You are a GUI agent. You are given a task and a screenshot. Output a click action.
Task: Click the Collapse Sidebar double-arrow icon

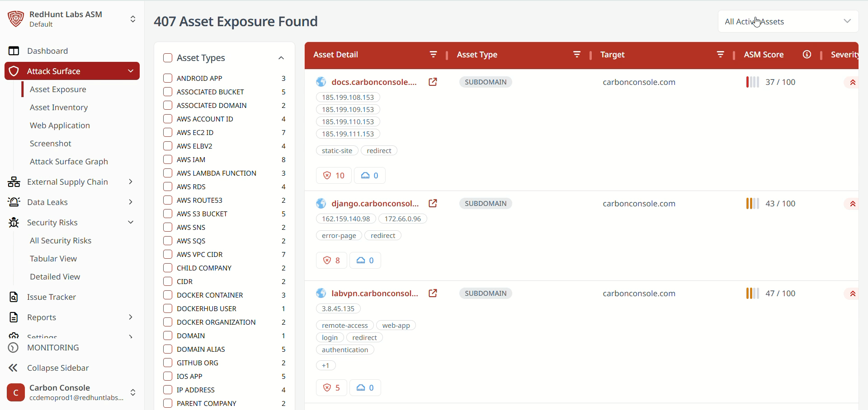pyautogui.click(x=14, y=368)
